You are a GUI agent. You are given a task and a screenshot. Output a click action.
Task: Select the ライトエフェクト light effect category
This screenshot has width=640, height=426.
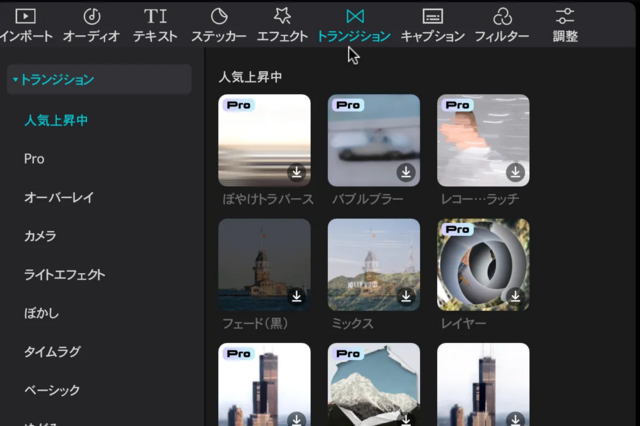[x=64, y=275]
